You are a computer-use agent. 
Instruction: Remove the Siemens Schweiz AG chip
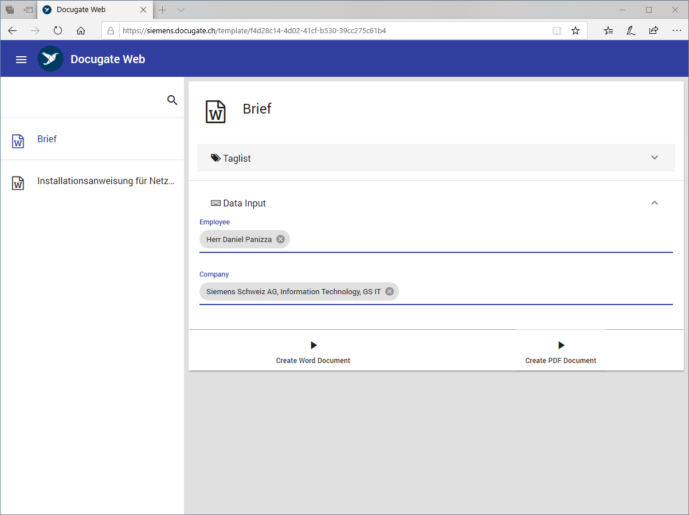pos(389,291)
